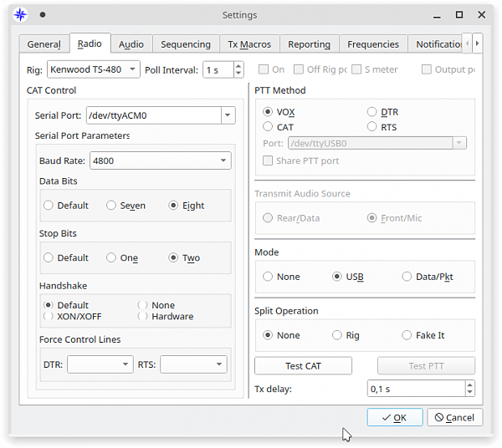The width and height of the screenshot is (502, 448).
Task: Open the Frequencies tab
Action: coord(372,44)
